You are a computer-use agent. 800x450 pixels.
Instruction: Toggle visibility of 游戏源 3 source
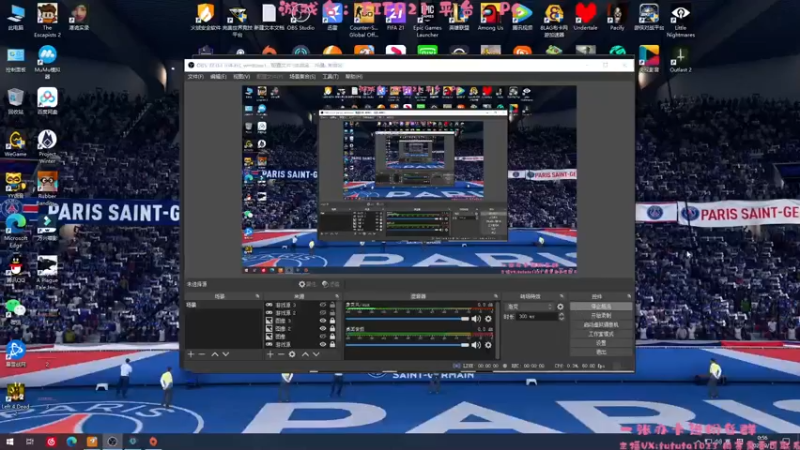(322, 305)
